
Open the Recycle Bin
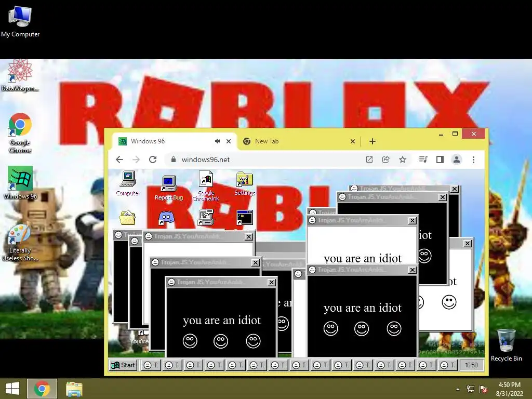tap(506, 345)
